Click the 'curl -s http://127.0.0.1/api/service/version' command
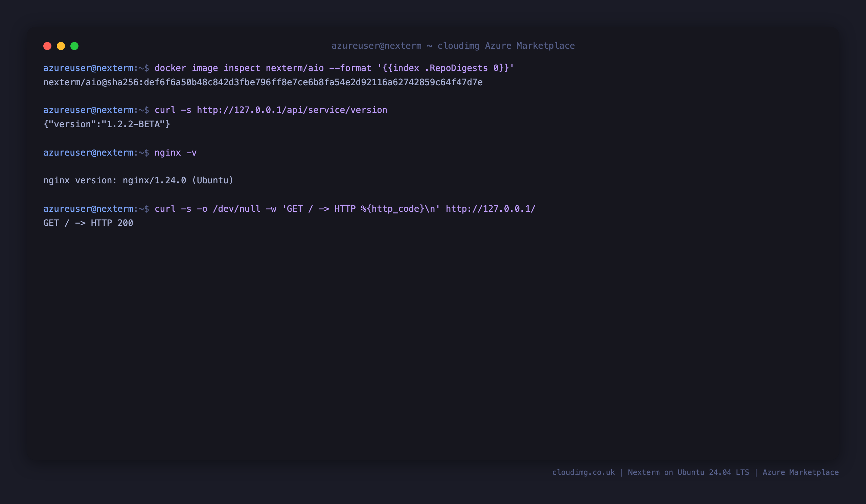866x504 pixels. click(x=271, y=110)
